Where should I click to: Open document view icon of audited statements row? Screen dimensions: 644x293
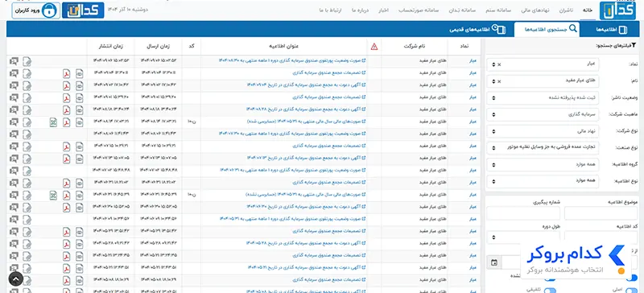pos(79,122)
